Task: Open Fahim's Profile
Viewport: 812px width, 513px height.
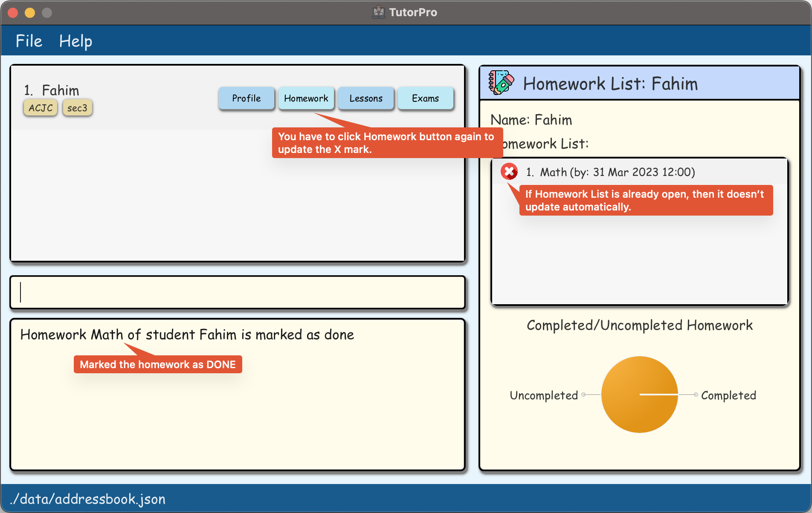Action: pos(246,98)
